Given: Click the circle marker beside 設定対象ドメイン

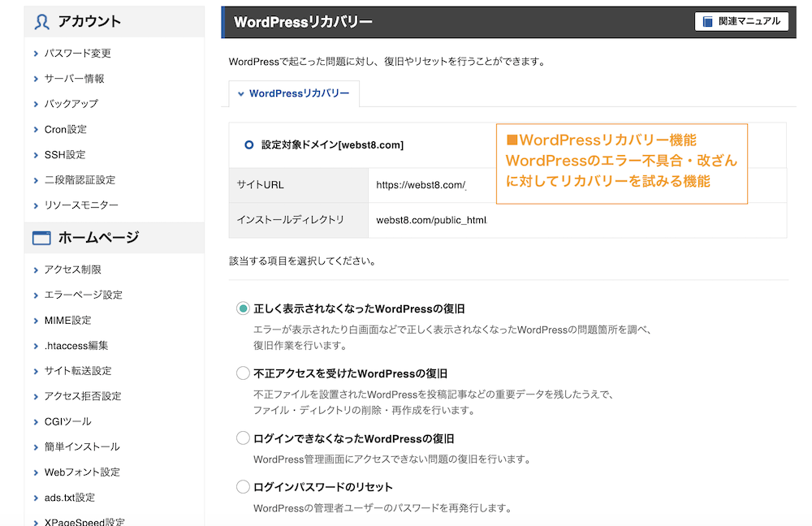Looking at the screenshot, I should [249, 145].
